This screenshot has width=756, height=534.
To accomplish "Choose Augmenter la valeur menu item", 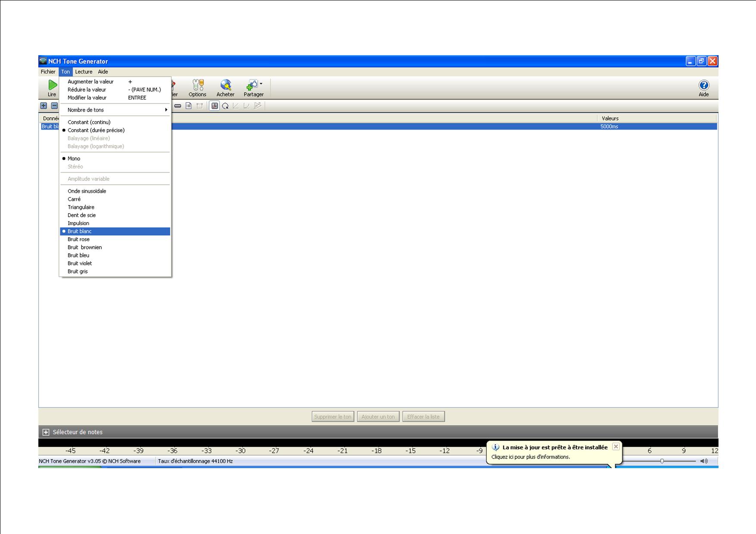I will click(115, 82).
